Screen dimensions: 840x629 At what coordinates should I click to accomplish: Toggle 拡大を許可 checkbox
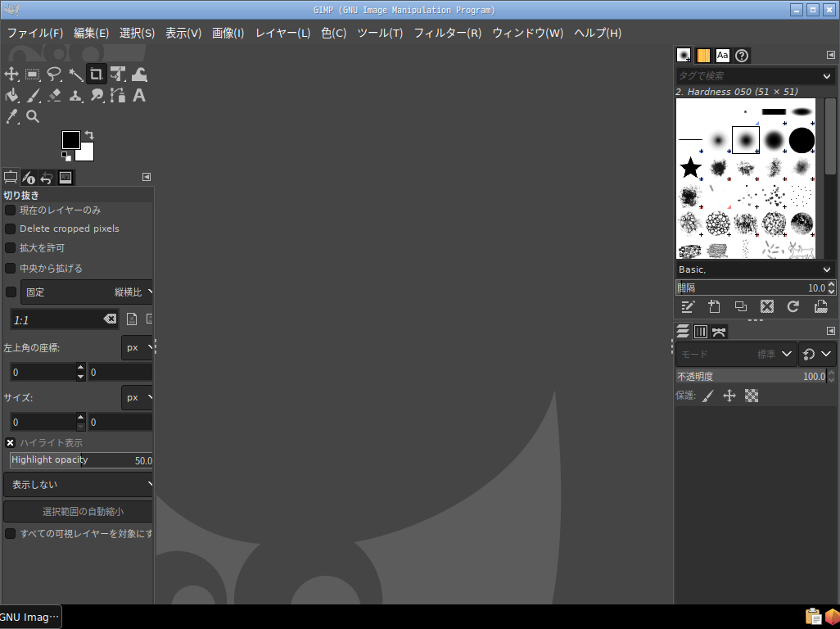(10, 247)
